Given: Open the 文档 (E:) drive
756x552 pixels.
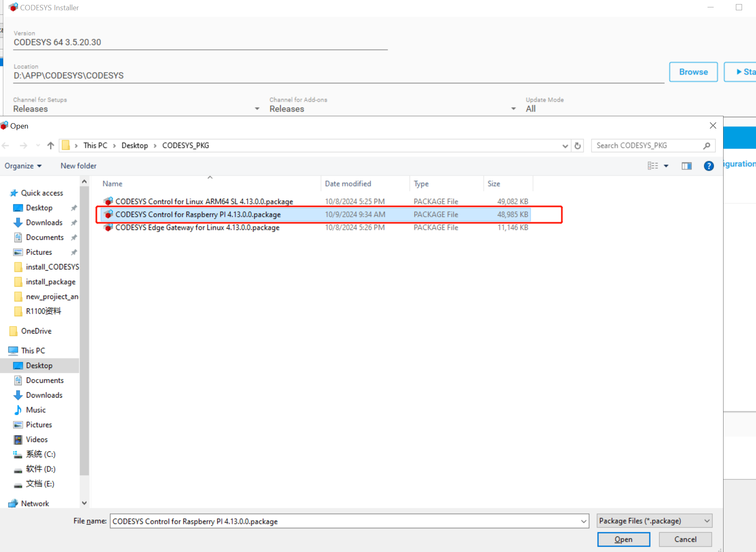Looking at the screenshot, I should [x=40, y=484].
